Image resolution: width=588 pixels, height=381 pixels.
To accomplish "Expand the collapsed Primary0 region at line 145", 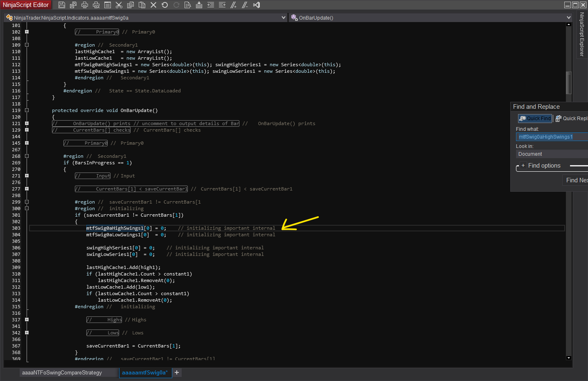I will pos(27,143).
